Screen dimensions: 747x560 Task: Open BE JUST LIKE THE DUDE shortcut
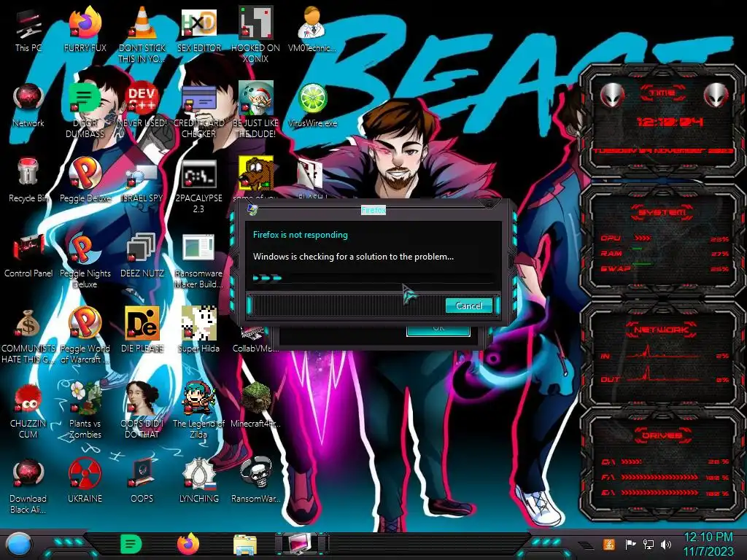(x=255, y=109)
